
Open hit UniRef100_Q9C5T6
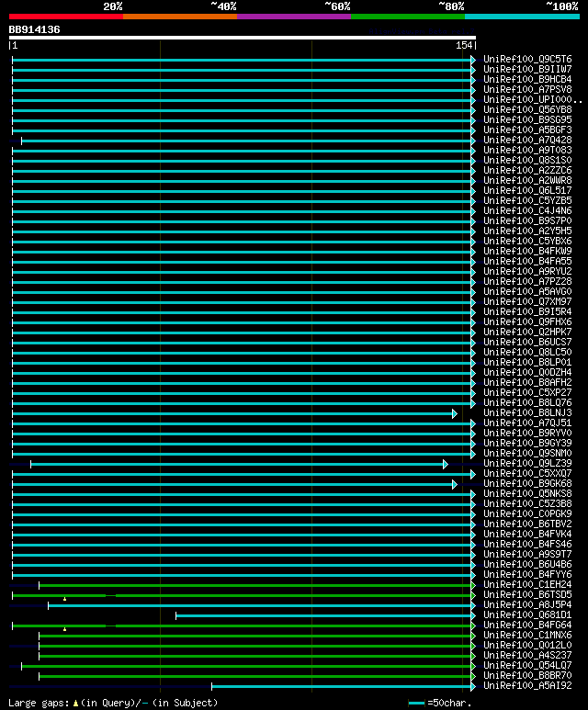click(x=527, y=60)
